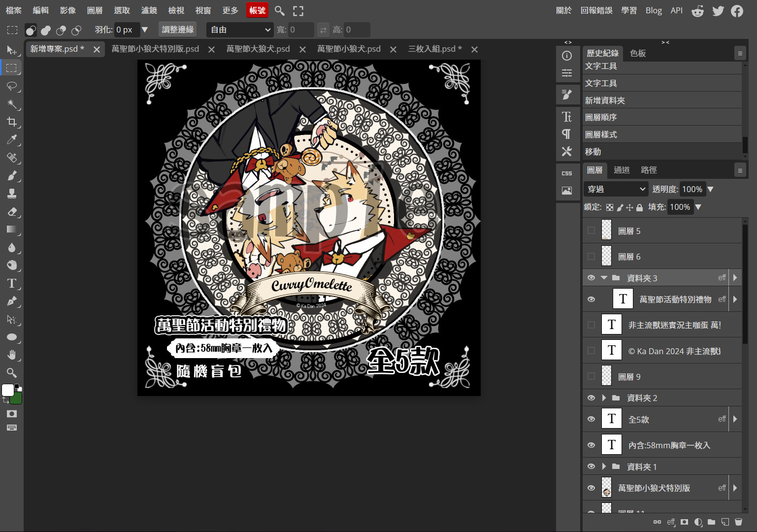
Task: Open the Paragraph panel icon
Action: click(x=567, y=134)
